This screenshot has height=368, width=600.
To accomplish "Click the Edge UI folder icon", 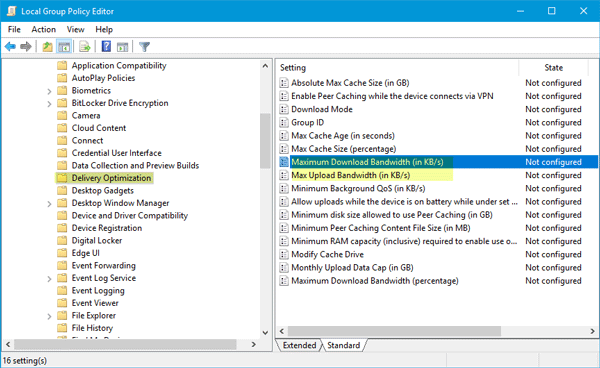I will [62, 253].
